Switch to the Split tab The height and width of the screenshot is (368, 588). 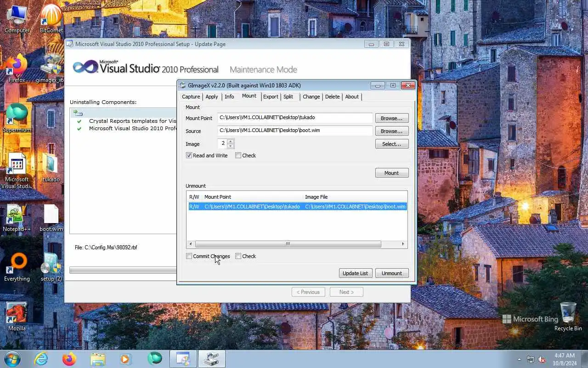click(x=288, y=97)
